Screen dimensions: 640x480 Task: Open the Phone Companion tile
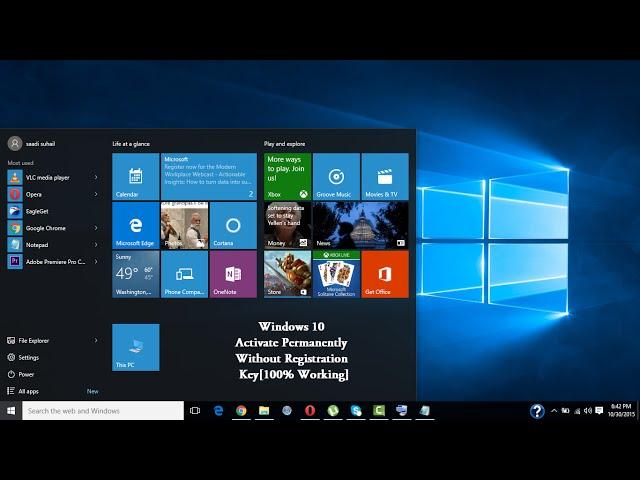(184, 274)
